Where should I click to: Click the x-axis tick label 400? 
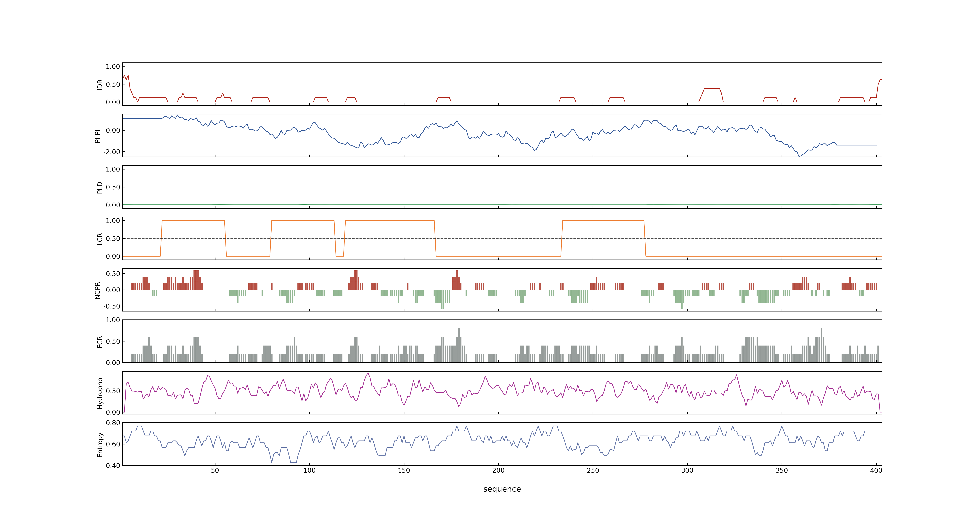[x=876, y=470]
